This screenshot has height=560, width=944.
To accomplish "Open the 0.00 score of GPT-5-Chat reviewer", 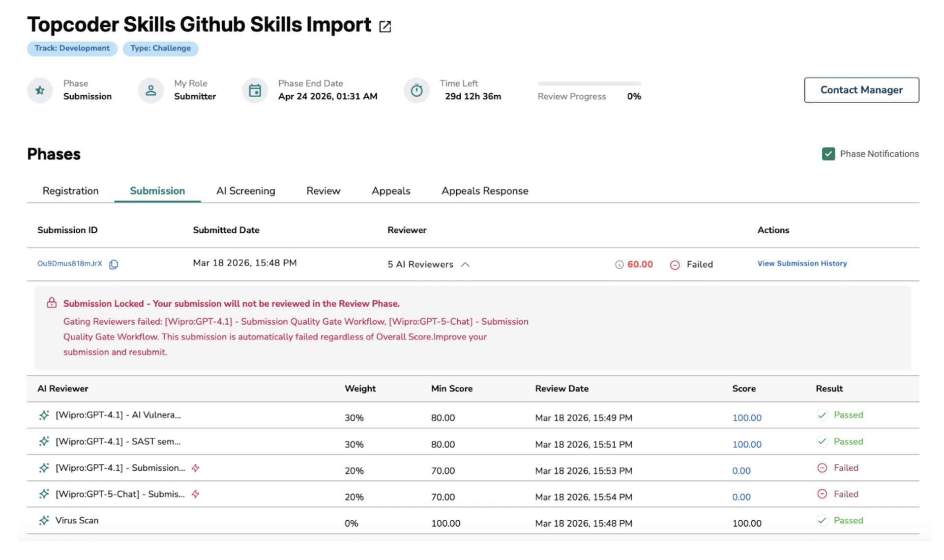I will [x=741, y=497].
